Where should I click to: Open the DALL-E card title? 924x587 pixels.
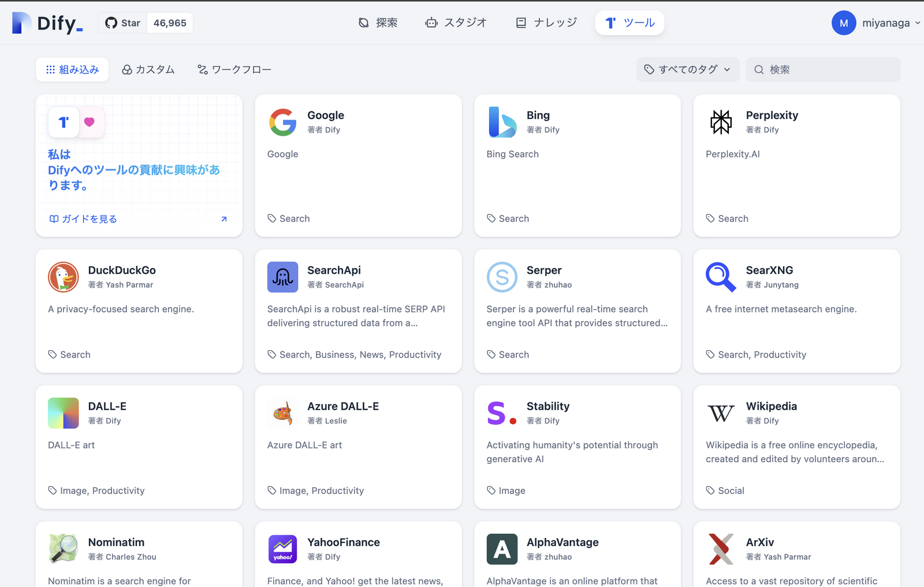click(x=107, y=406)
